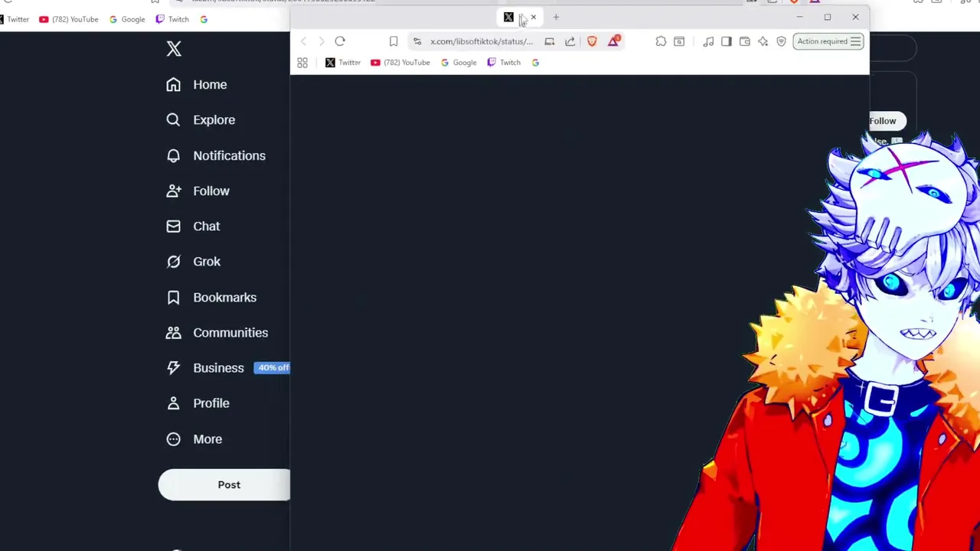The height and width of the screenshot is (551, 980).
Task: Go back in front browser window
Action: pos(304,41)
